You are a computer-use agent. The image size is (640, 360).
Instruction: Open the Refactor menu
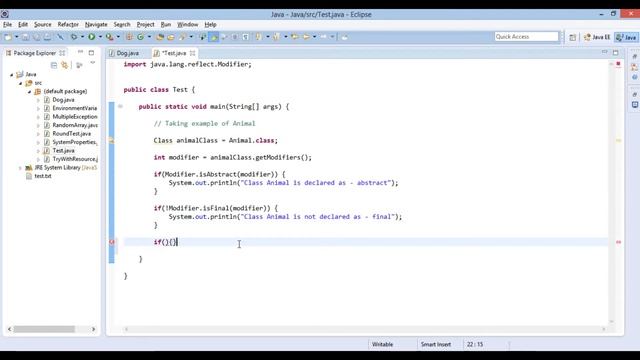pyautogui.click(x=68, y=24)
